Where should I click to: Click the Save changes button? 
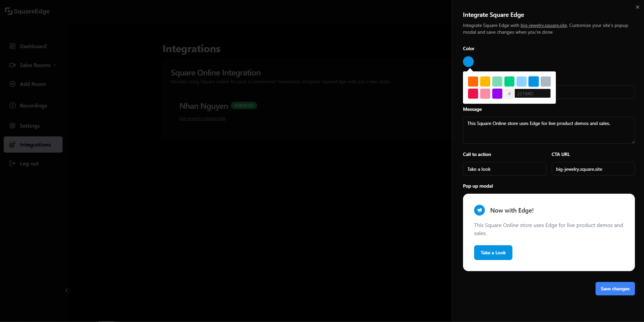615,289
